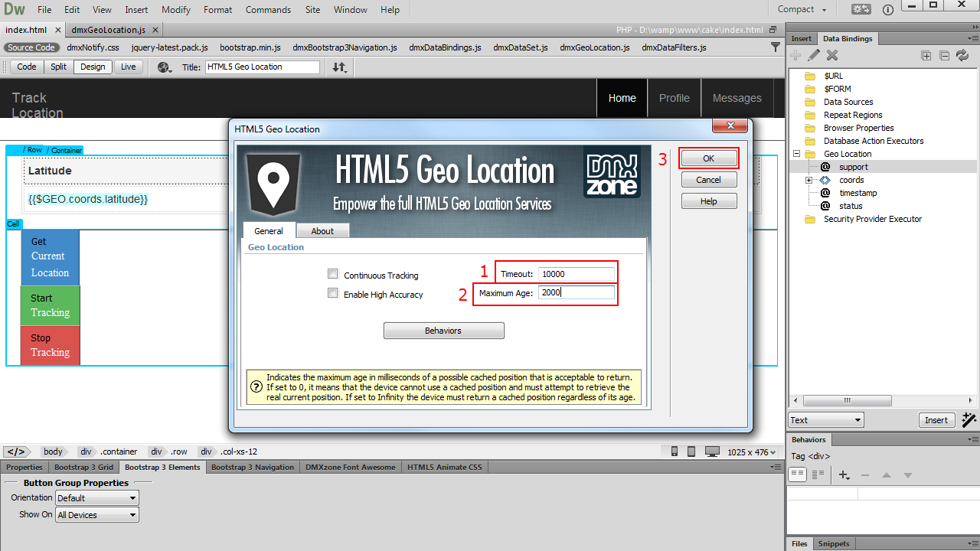Switch to Code view
The height and width of the screenshot is (551, 980).
click(27, 67)
